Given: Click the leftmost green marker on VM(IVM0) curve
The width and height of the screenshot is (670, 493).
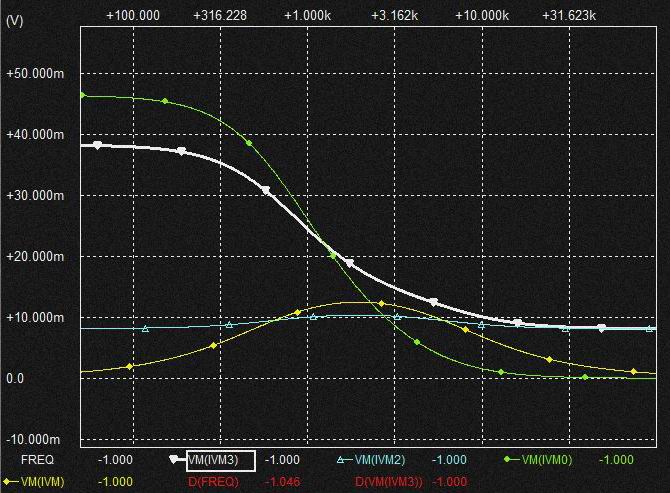Looking at the screenshot, I should point(82,96).
